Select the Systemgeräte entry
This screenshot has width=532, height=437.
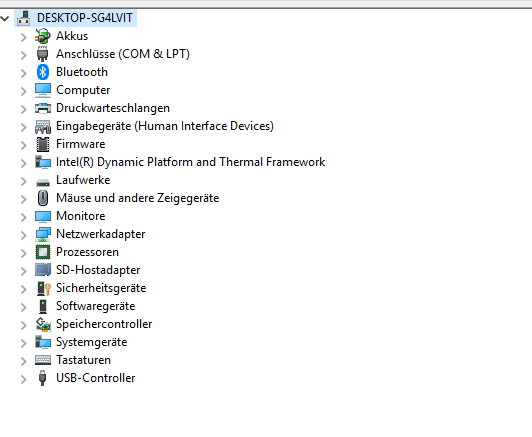pyautogui.click(x=92, y=342)
